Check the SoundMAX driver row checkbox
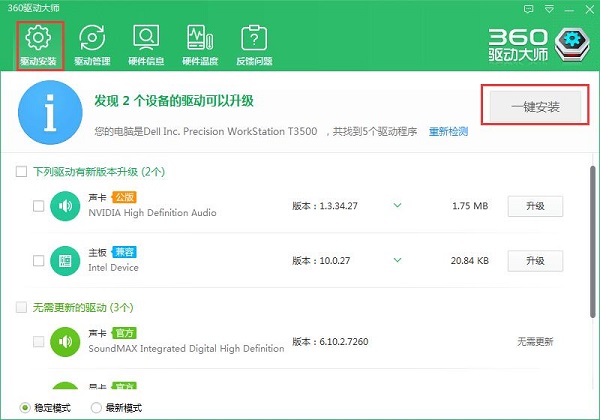Screen dimensions: 600x420 [x=39, y=341]
